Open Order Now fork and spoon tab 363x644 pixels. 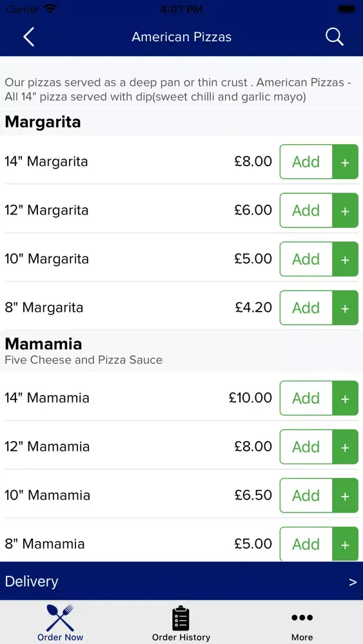60,623
